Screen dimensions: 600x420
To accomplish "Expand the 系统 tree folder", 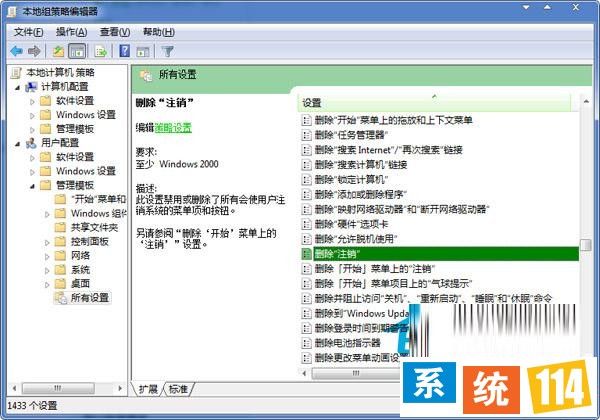I will tap(47, 271).
